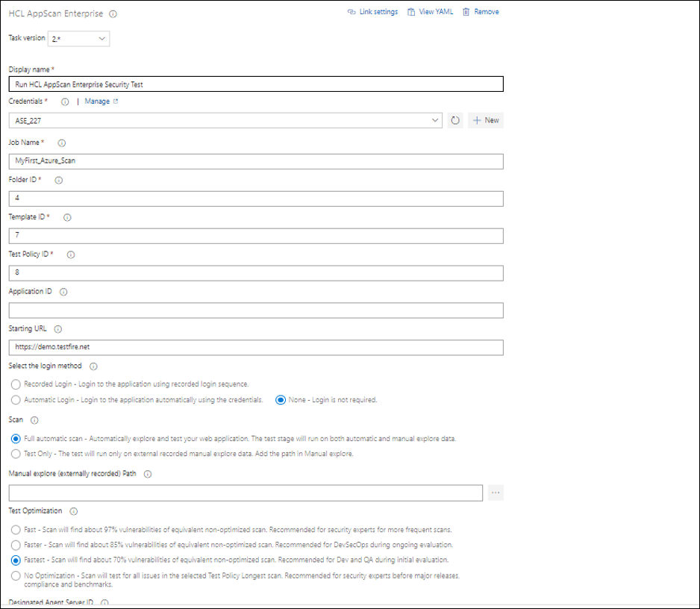The height and width of the screenshot is (609, 700).
Task: Click the Folder ID field containing 4
Action: [x=256, y=199]
